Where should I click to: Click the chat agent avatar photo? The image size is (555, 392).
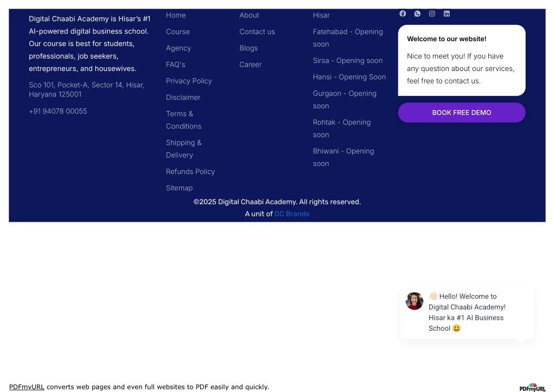tap(414, 301)
